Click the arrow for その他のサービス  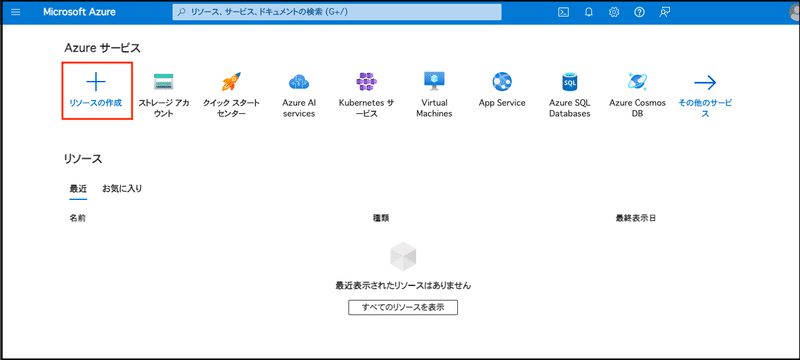pos(705,82)
